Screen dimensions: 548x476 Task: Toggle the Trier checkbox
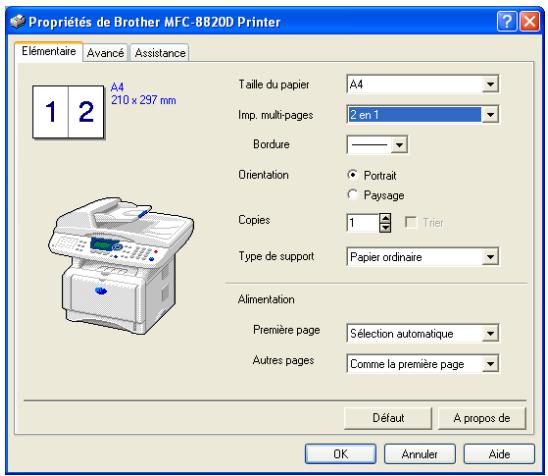pyautogui.click(x=411, y=222)
